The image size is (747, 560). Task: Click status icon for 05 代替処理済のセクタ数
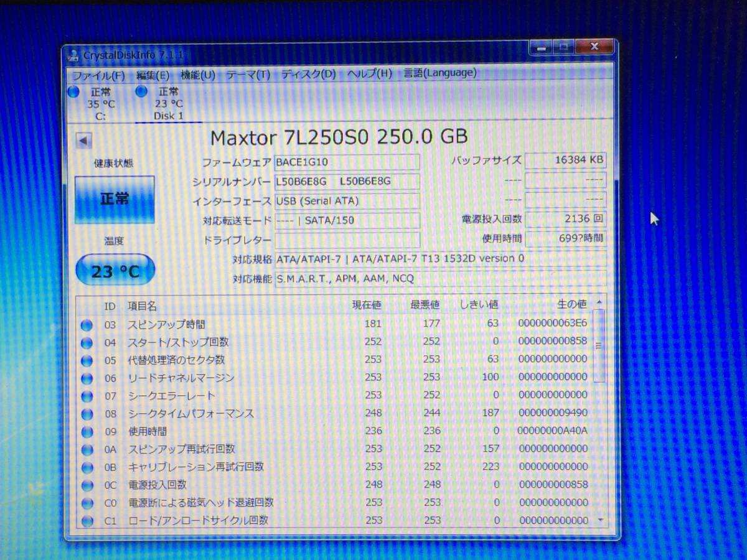point(87,361)
